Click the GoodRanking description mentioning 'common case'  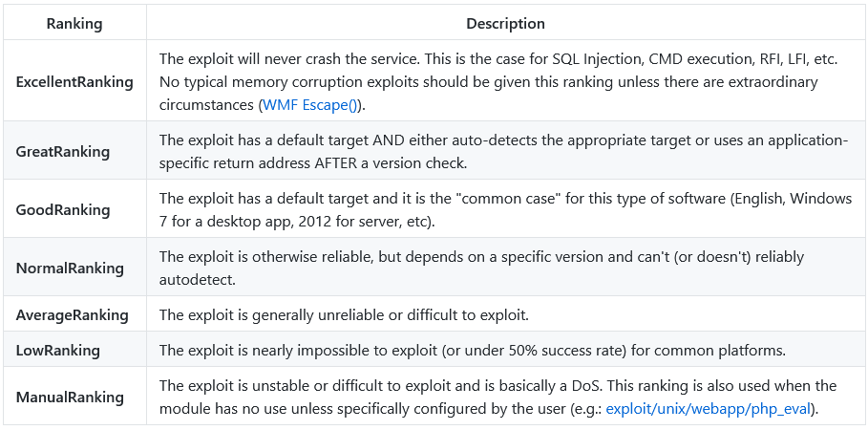point(497,199)
